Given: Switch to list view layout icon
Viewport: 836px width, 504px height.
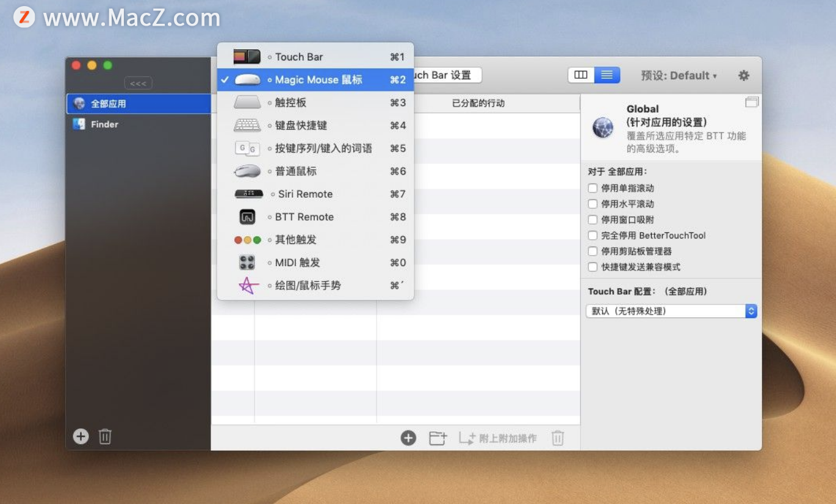Looking at the screenshot, I should [x=607, y=75].
